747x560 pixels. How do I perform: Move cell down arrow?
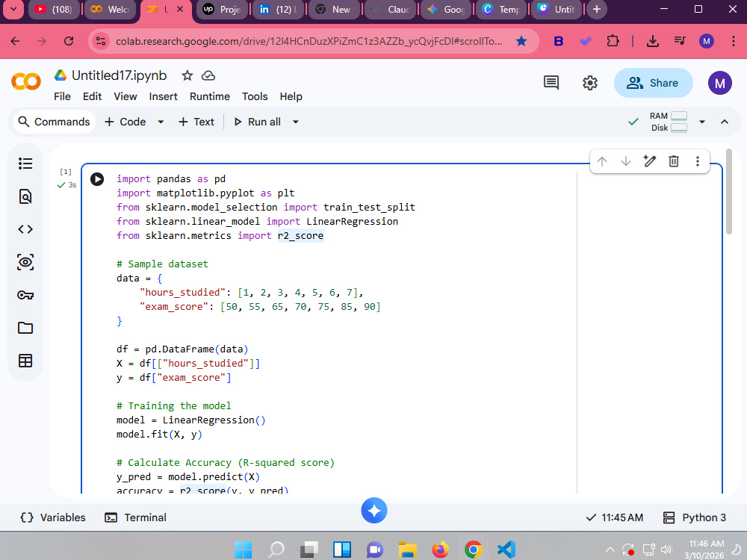coord(625,161)
